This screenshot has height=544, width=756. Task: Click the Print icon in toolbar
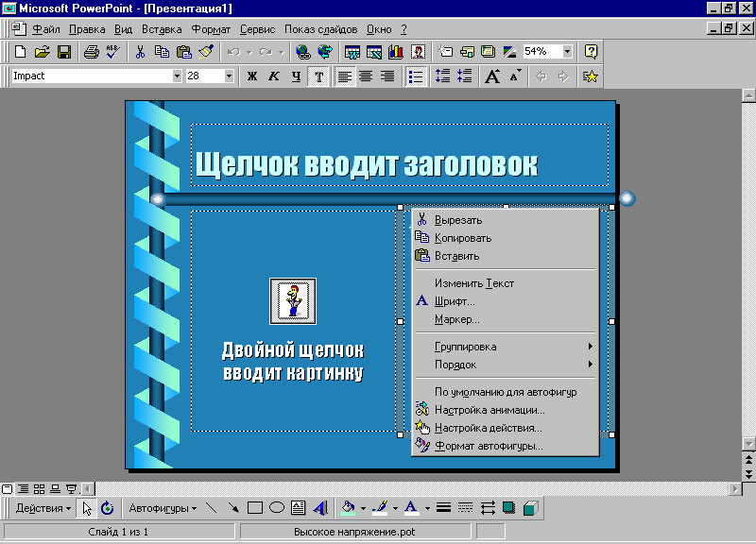(92, 52)
